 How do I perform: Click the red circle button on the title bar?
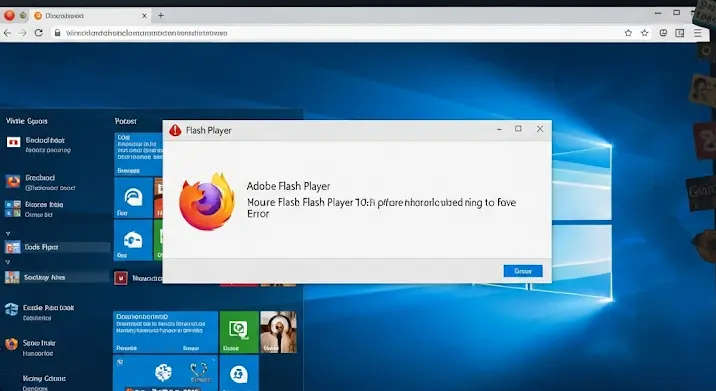point(10,16)
